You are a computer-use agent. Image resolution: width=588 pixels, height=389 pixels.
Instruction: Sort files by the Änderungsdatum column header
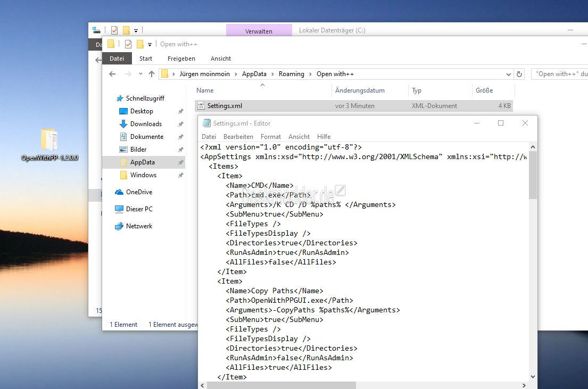click(x=370, y=90)
